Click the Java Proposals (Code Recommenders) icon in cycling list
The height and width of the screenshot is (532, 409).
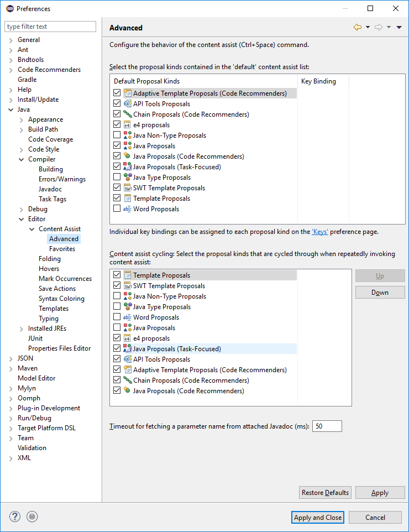(127, 390)
